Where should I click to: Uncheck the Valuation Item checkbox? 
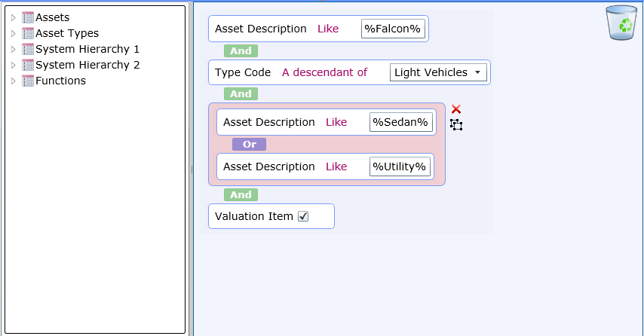click(303, 216)
